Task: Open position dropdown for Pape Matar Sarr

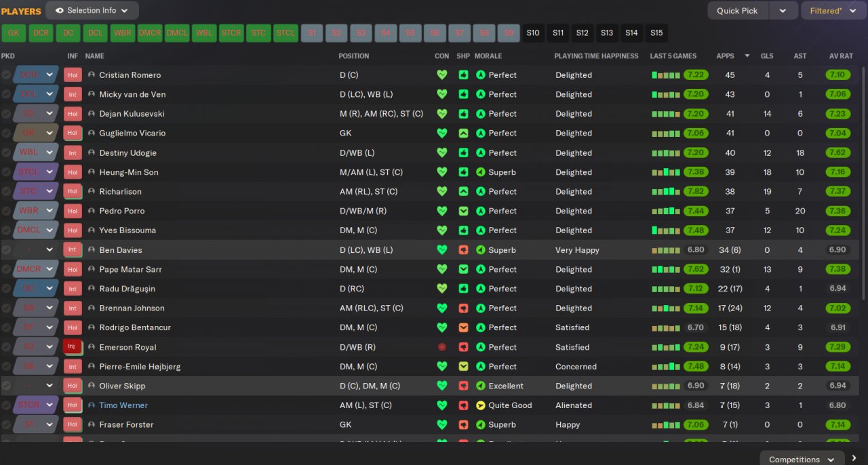Action: pos(50,270)
